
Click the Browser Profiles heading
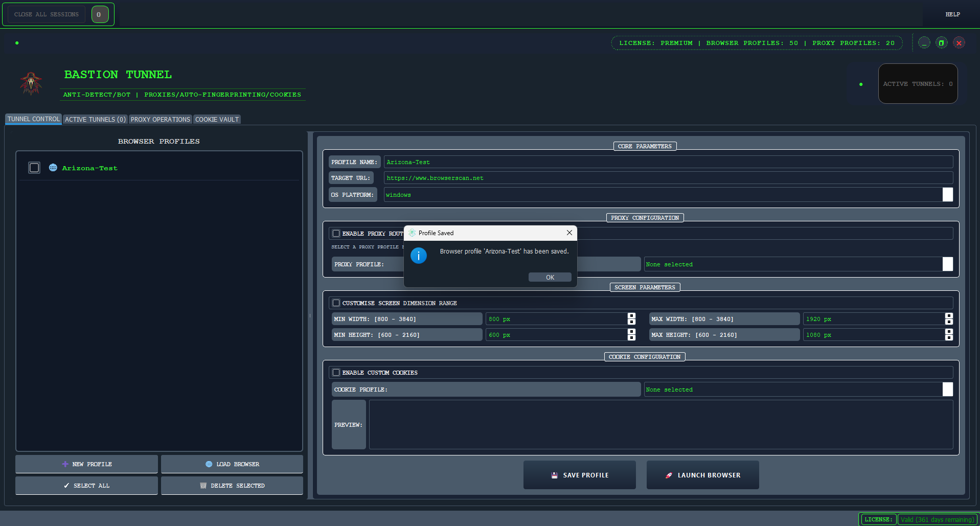(159, 142)
